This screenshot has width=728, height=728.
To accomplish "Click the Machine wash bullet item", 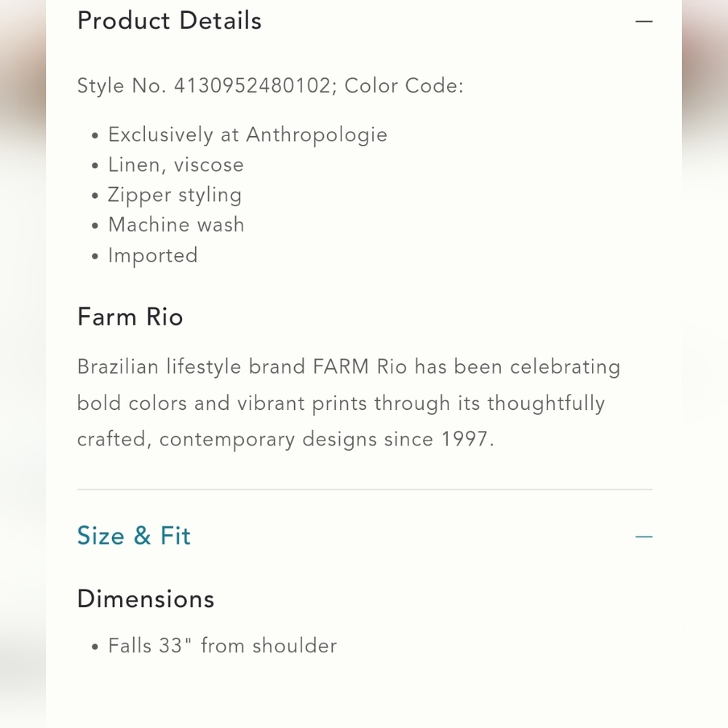I will [x=176, y=225].
